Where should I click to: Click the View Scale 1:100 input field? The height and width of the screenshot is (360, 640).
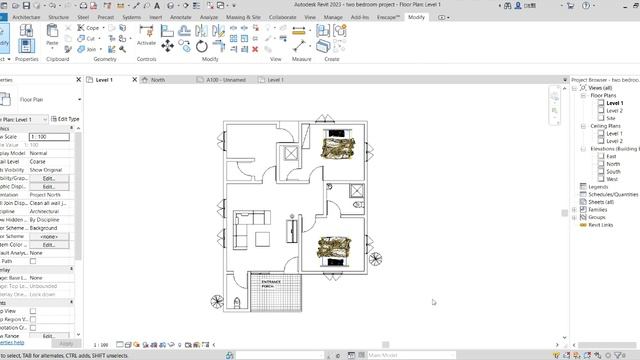(49, 137)
